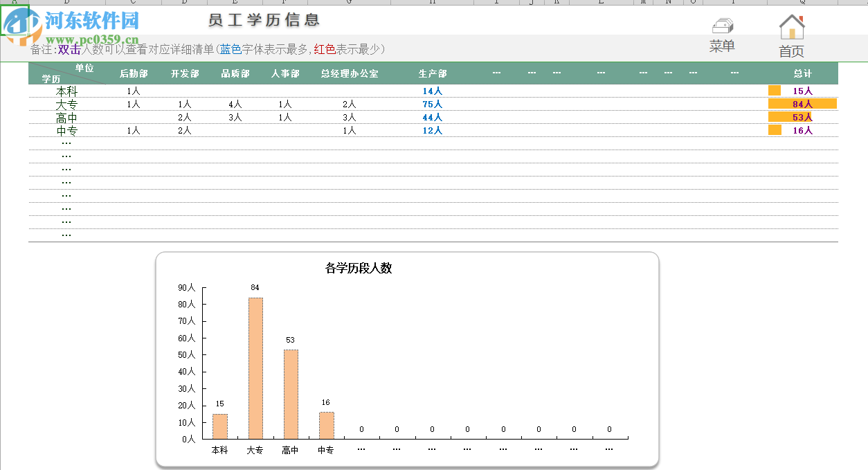Select the 总经理办公室 column header

point(350,73)
